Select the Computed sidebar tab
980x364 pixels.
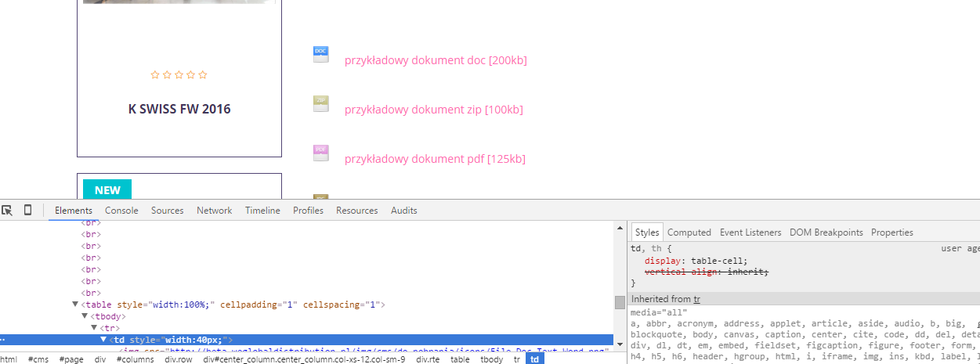[689, 232]
